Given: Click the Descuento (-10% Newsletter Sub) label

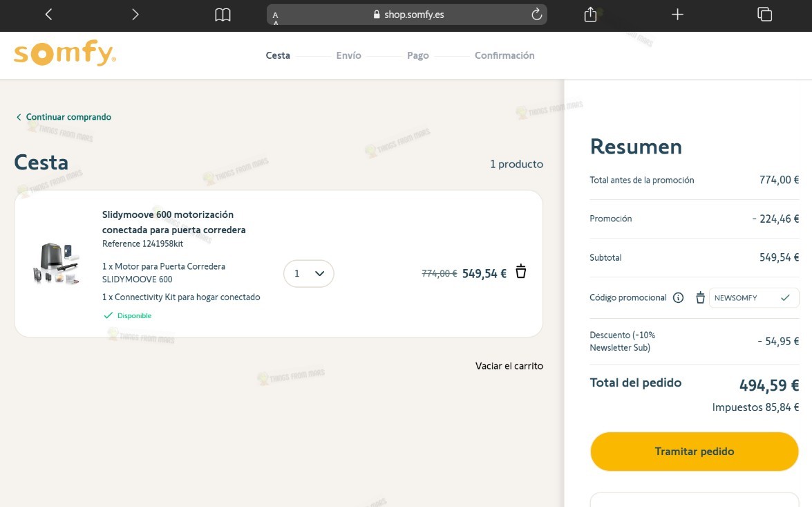Looking at the screenshot, I should pyautogui.click(x=623, y=341).
